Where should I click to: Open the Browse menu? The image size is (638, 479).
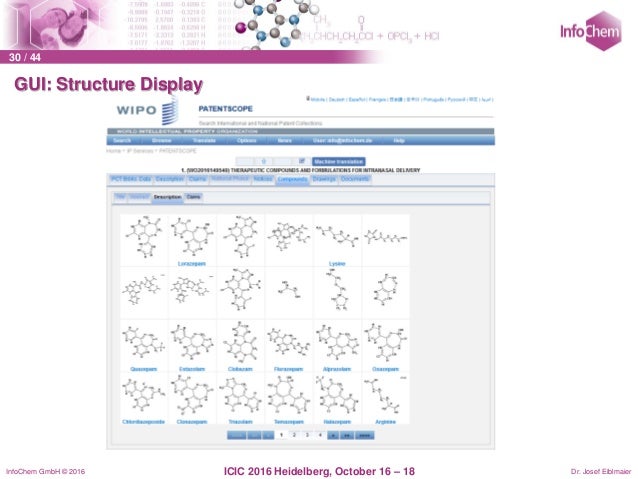pos(162,140)
